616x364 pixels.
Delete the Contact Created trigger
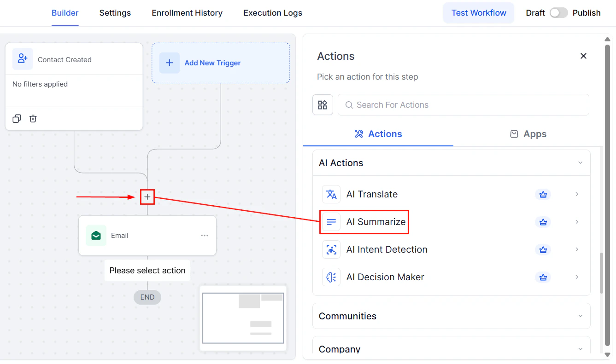click(x=33, y=118)
